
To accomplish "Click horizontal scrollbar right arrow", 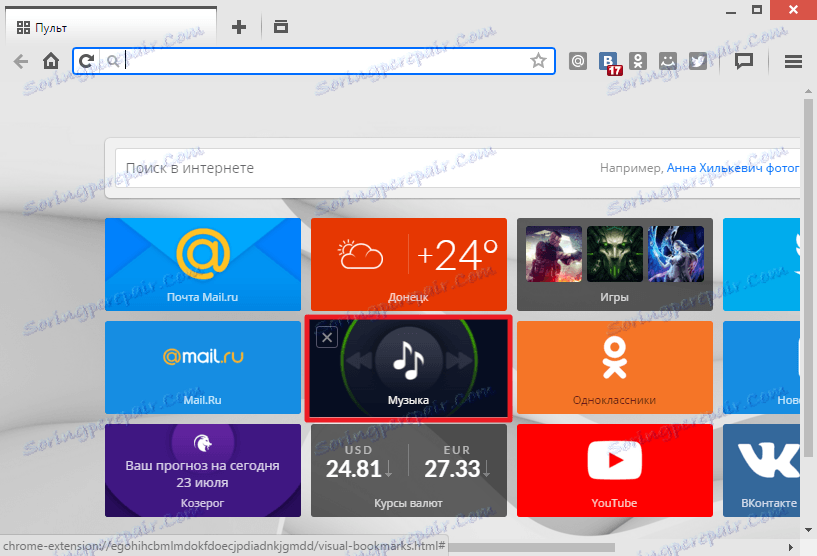I will [790, 547].
